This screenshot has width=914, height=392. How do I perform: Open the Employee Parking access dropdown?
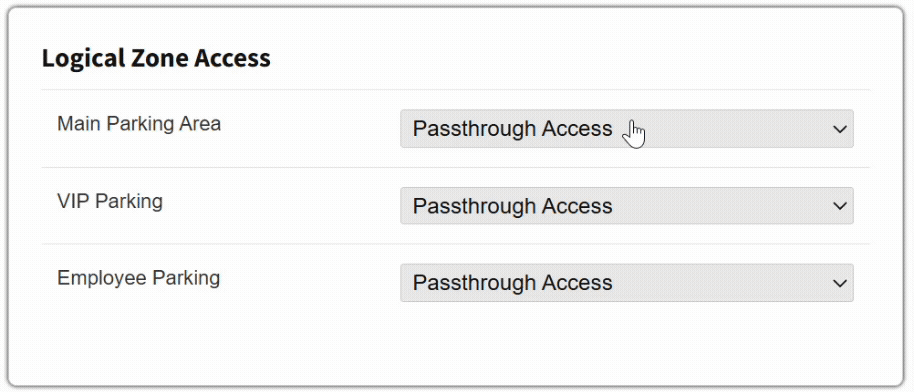[x=627, y=282]
